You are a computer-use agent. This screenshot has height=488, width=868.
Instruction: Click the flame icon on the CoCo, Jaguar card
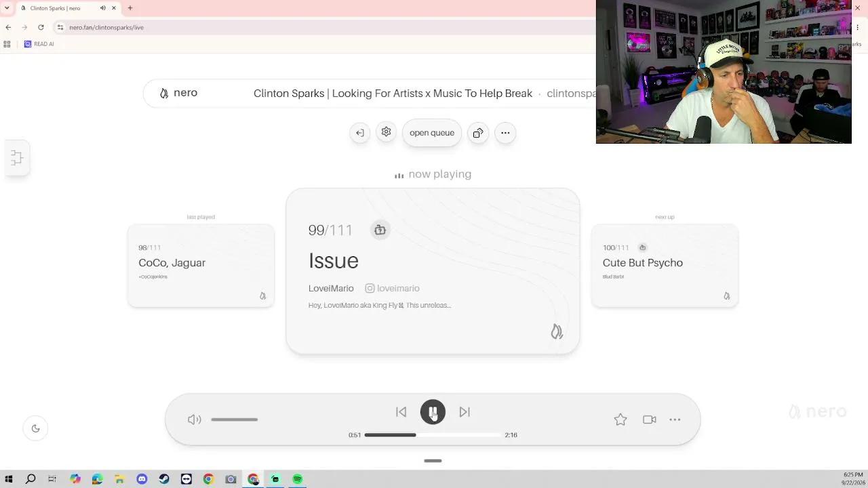tap(262, 296)
